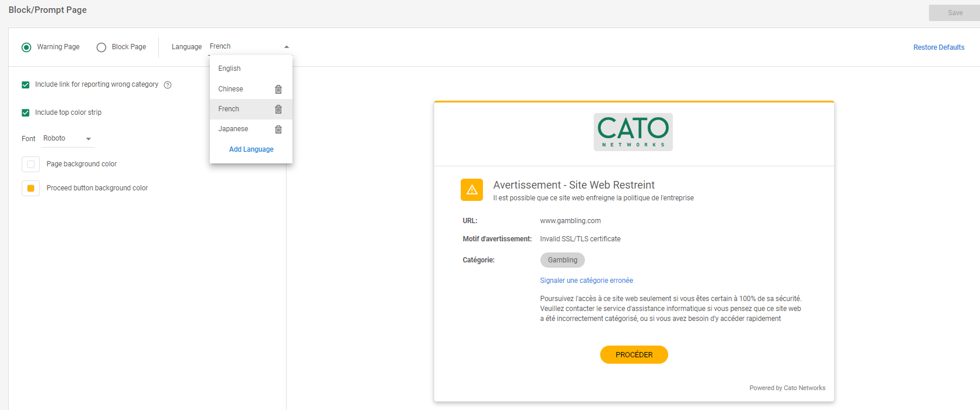Click the yellow warning triangle icon
The width and height of the screenshot is (980, 410).
click(472, 190)
